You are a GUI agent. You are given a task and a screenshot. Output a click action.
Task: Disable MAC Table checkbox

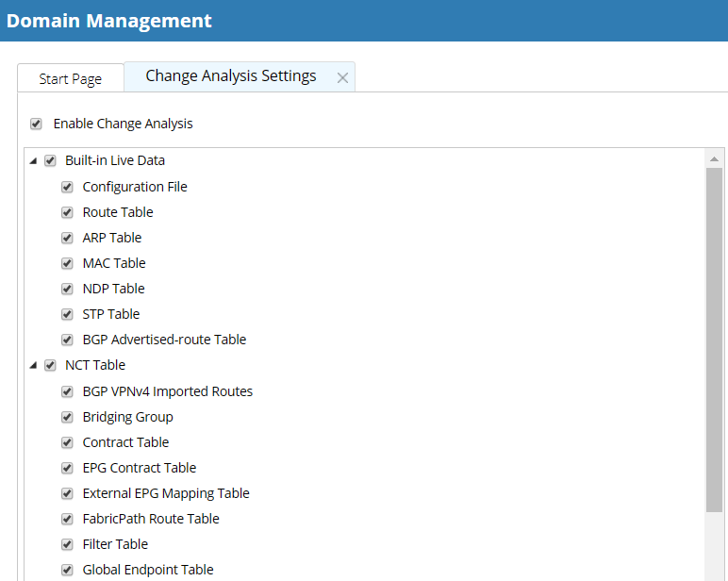click(x=67, y=264)
